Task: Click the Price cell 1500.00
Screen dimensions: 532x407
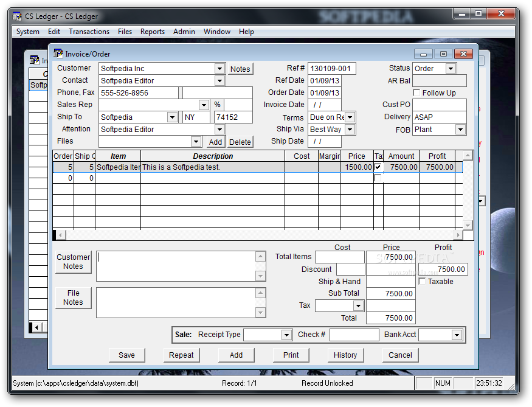Action: pyautogui.click(x=356, y=167)
